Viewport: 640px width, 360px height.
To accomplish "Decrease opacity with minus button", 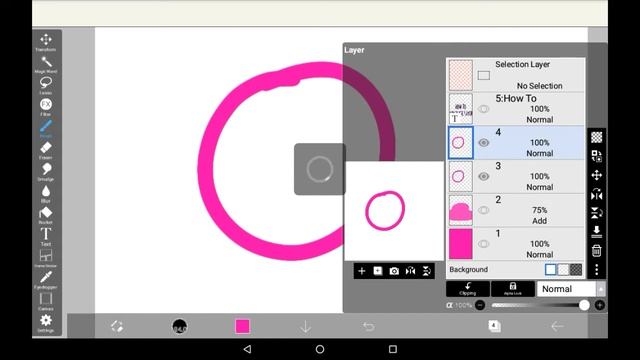I will tap(480, 305).
